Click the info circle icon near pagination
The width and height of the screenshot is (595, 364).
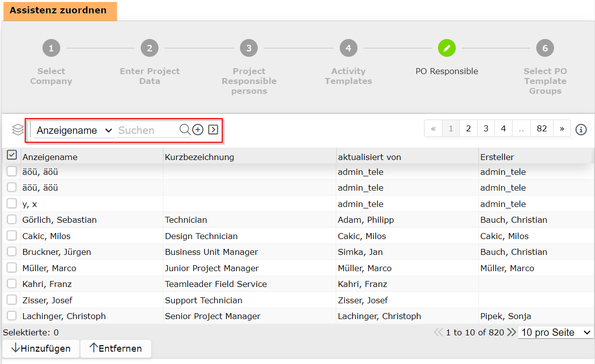[581, 129]
